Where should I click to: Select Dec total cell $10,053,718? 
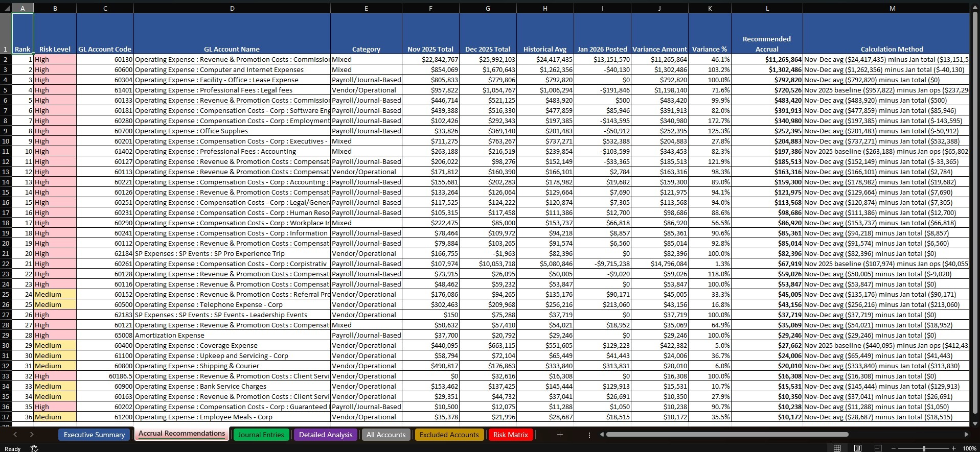(x=488, y=264)
